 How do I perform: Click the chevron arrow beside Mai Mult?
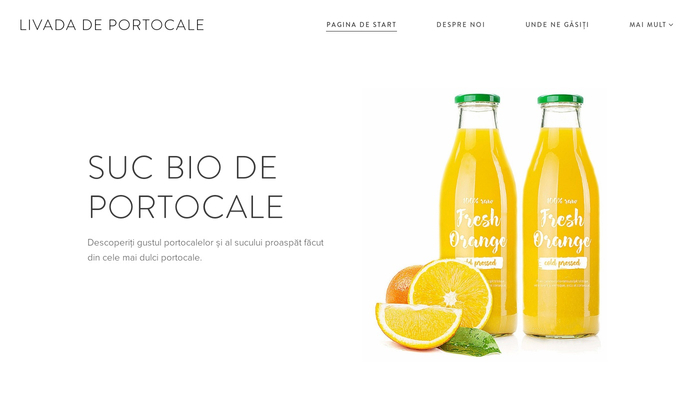671,25
